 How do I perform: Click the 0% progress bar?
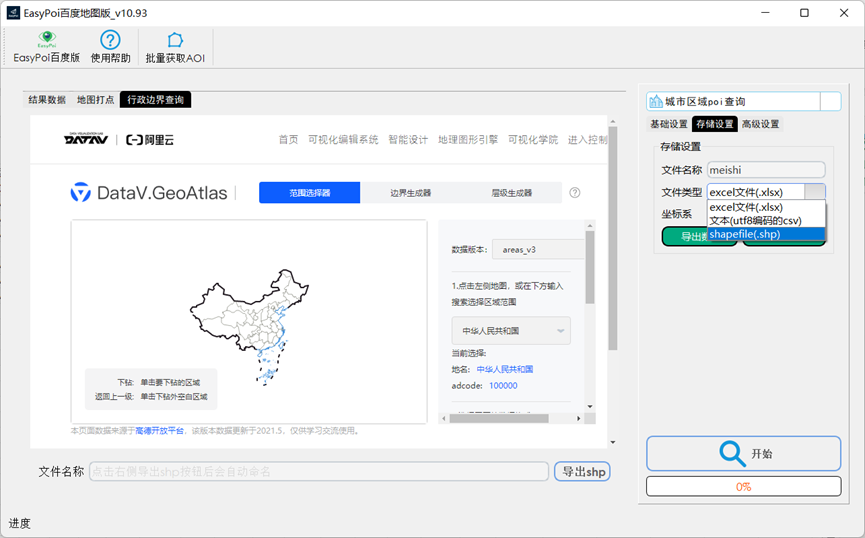tap(744, 487)
